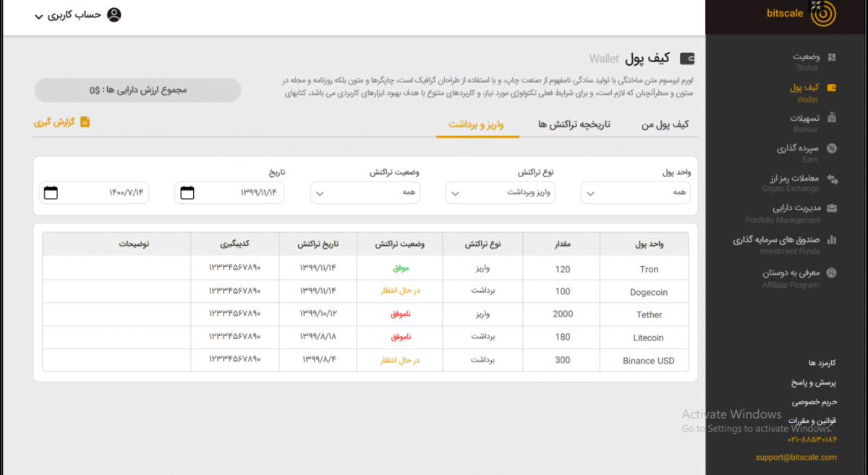Open the Borrow money bag icon
Screen dimensions: 868x475
pos(831,118)
